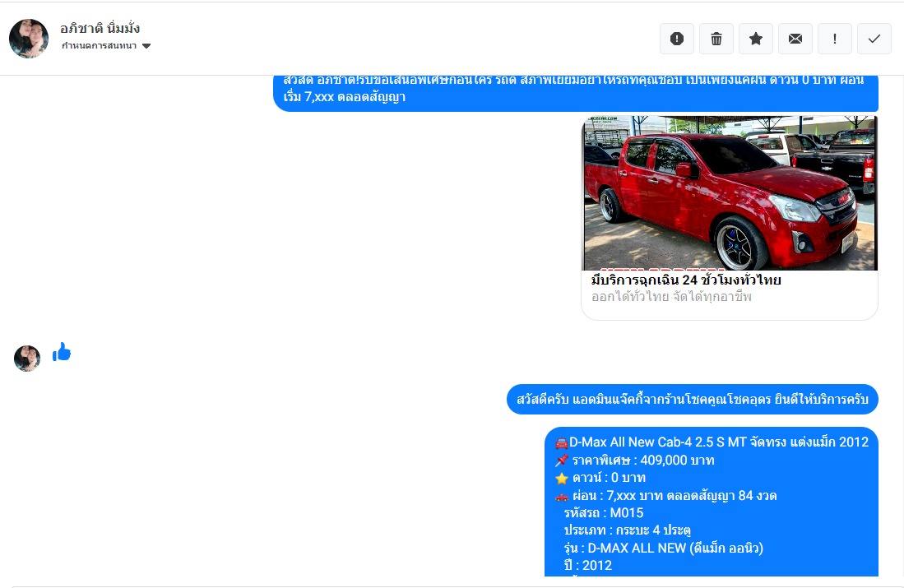904x588 pixels.
Task: Click the customer avatar beside the thumbs-up
Action: (x=27, y=358)
